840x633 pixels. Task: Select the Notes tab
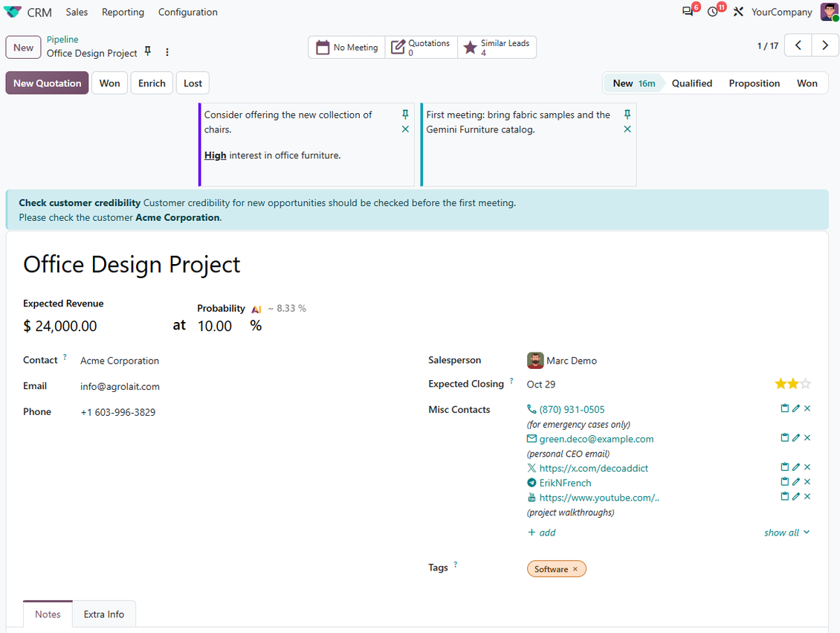48,614
